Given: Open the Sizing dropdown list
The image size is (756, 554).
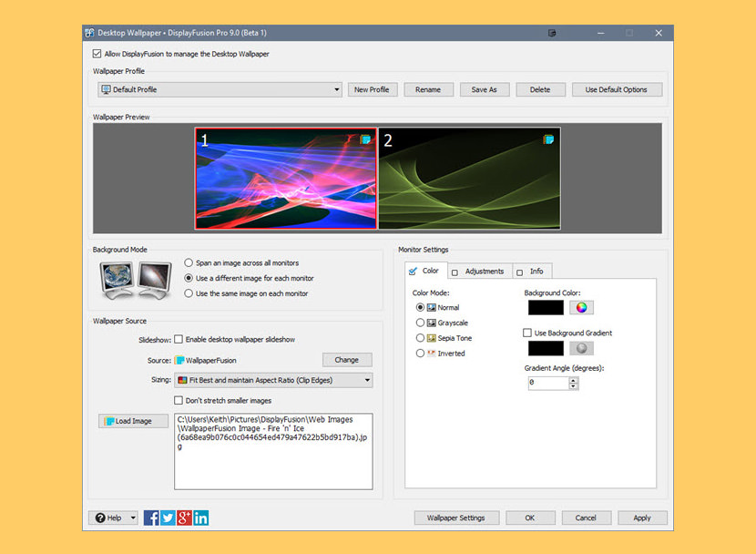Looking at the screenshot, I should [x=367, y=380].
